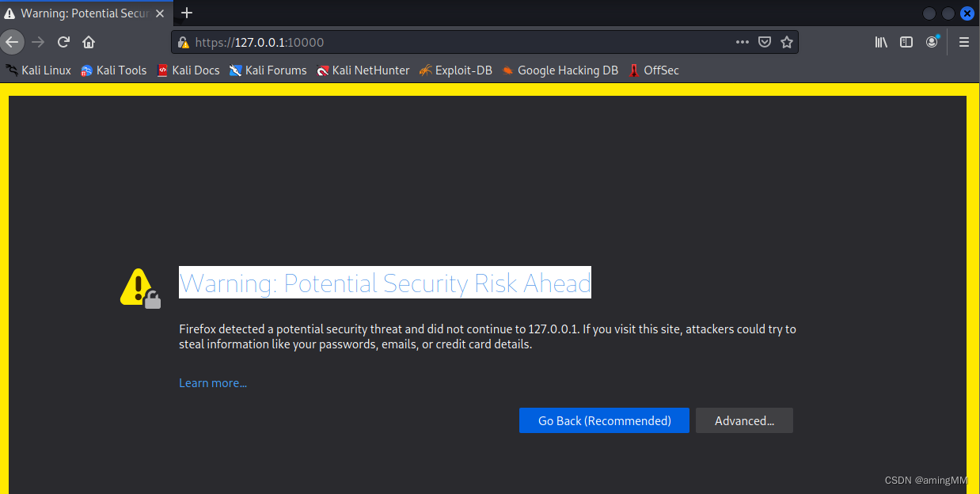Open a new tab with plus
Viewport: 980px width, 494px height.
[187, 13]
